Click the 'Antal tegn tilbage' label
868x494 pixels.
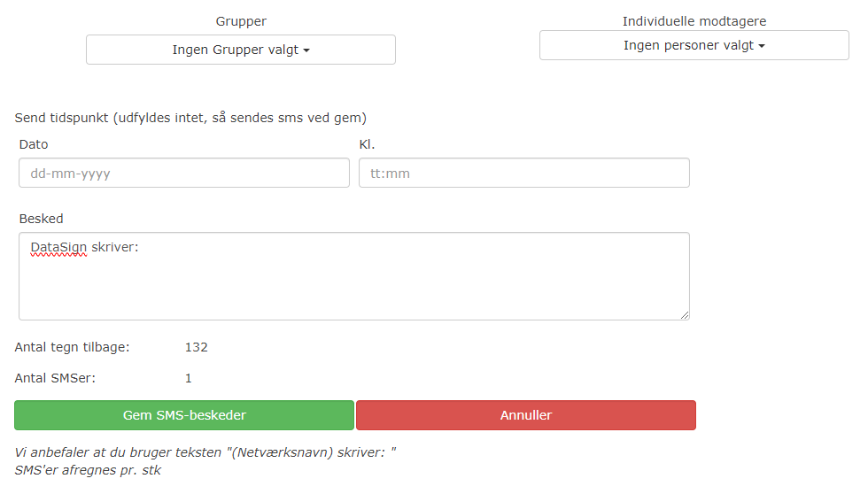[x=73, y=347]
